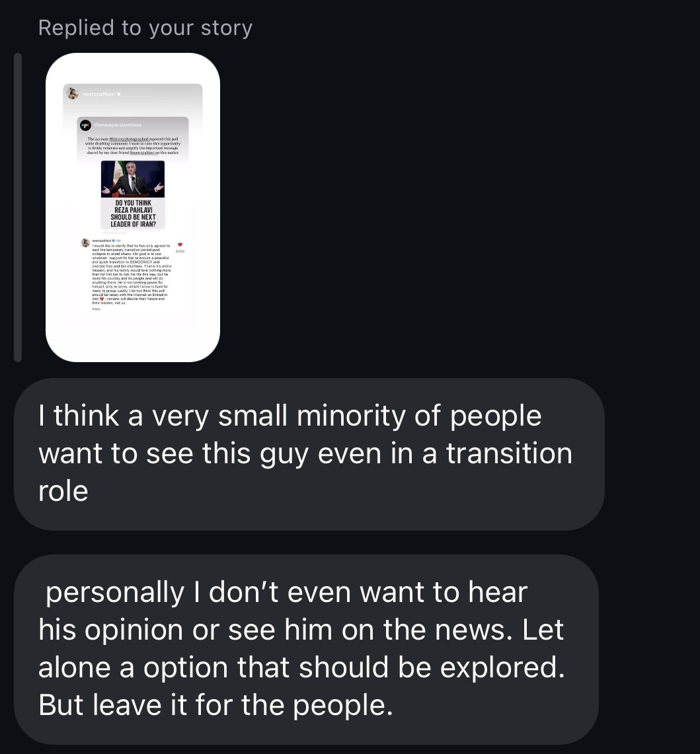Select the 'personally I don't even' message bubble
Image resolution: width=700 pixels, height=754 pixels.
coord(307,649)
